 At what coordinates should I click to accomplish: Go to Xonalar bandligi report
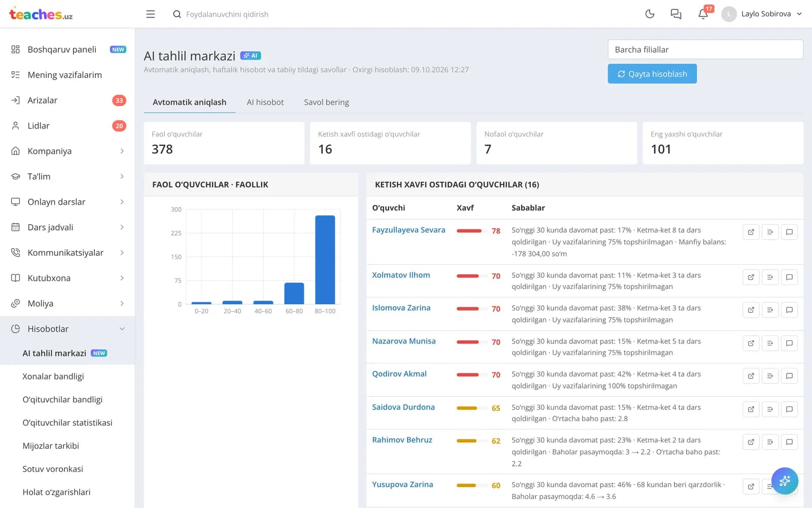click(53, 376)
